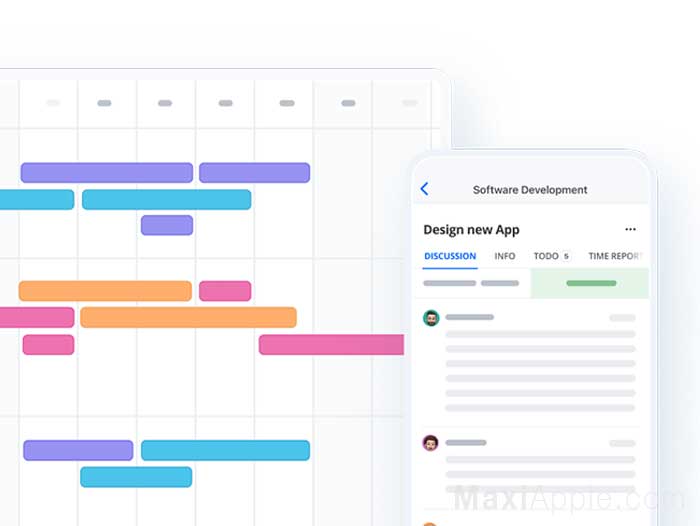Go back with the blue chevron arrow
The image size is (700, 526).
[425, 189]
